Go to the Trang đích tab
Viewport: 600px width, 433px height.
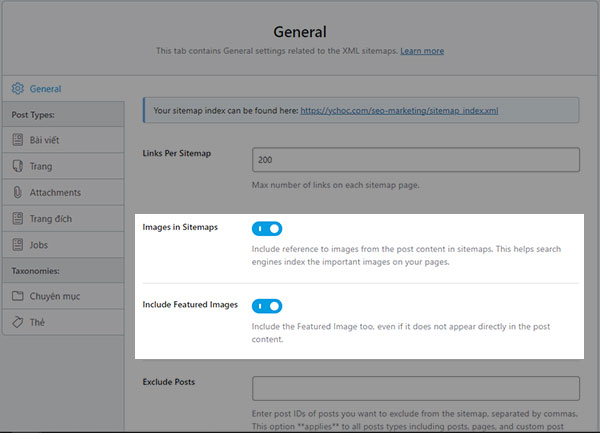(x=63, y=218)
